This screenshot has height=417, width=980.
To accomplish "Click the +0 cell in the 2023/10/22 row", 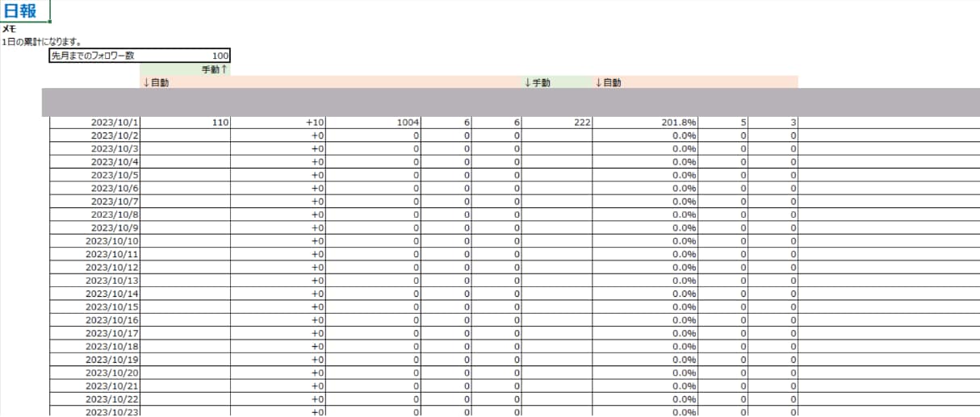I will [x=279, y=398].
